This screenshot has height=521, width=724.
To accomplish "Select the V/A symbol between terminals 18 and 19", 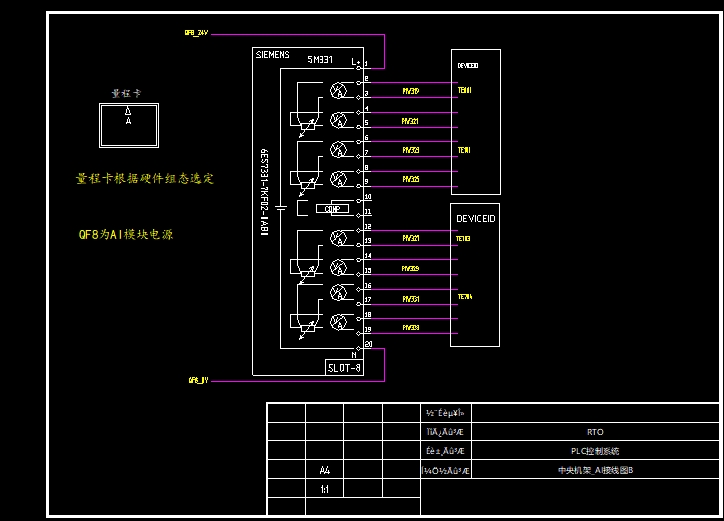I will click(338, 322).
